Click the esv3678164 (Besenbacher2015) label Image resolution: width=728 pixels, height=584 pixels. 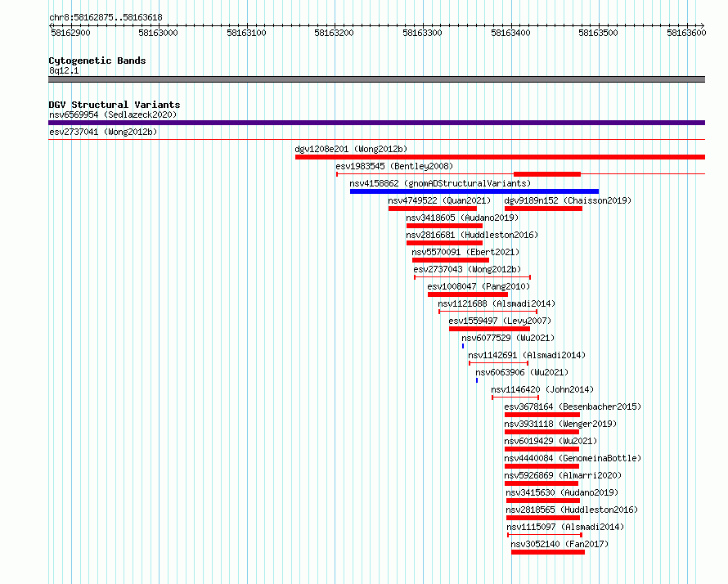(x=573, y=407)
